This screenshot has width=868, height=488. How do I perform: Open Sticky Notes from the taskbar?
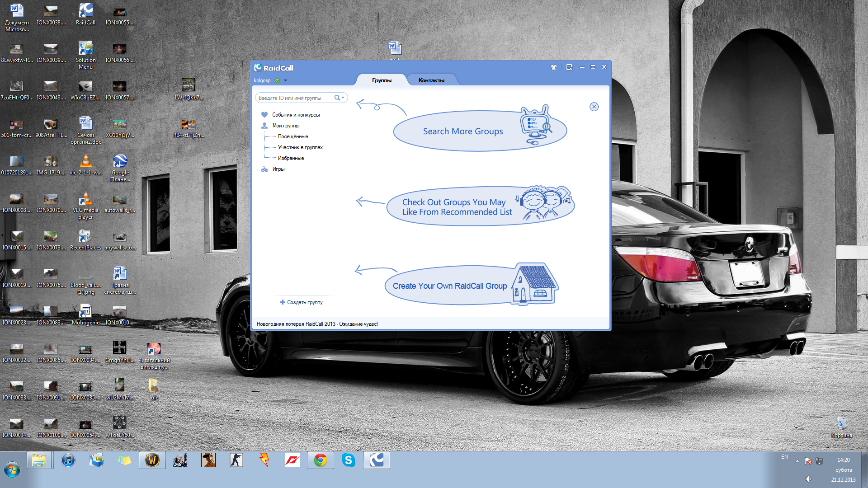[124, 460]
